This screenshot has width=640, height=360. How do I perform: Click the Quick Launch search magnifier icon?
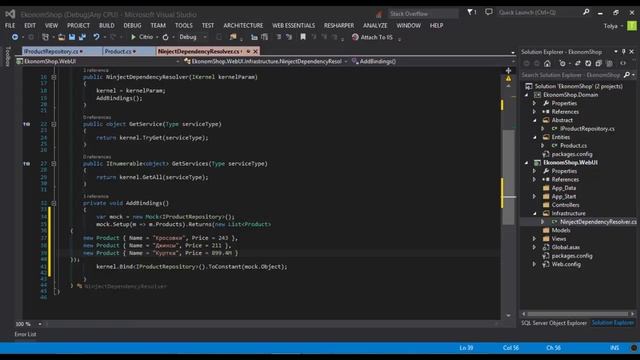pyautogui.click(x=586, y=12)
